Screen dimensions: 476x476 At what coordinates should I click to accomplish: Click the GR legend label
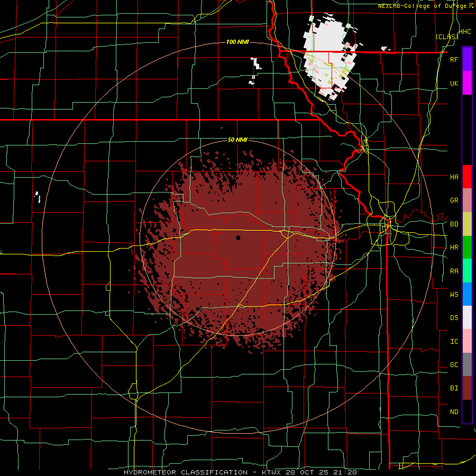click(x=454, y=200)
